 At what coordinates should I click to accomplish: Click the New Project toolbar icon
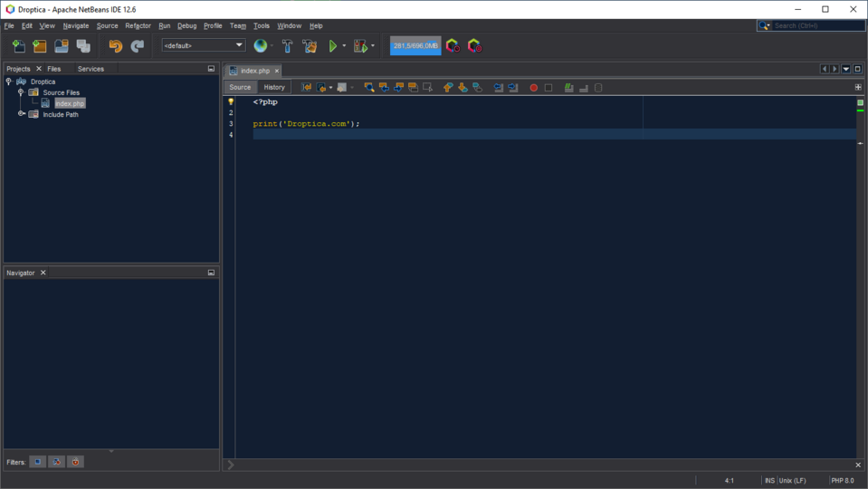(39, 46)
